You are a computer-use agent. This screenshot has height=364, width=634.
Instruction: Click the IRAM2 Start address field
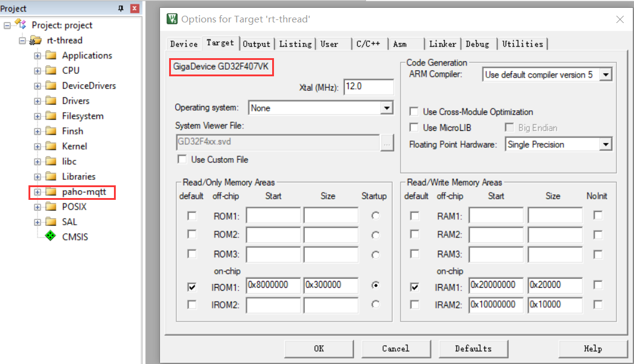coord(496,305)
